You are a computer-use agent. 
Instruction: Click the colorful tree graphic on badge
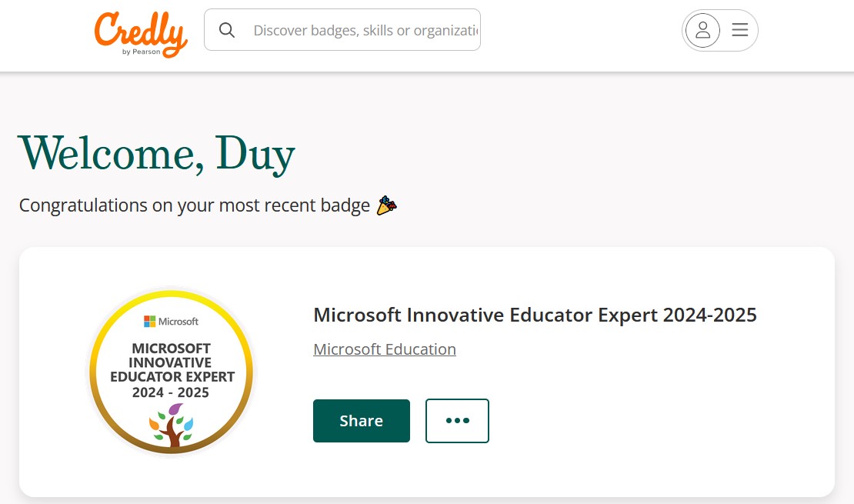[171, 425]
